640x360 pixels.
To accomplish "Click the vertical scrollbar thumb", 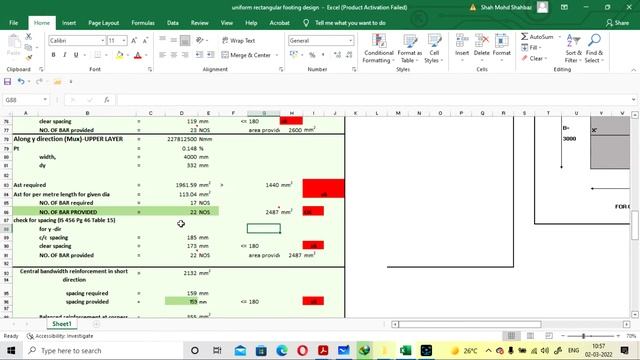I will [635, 225].
